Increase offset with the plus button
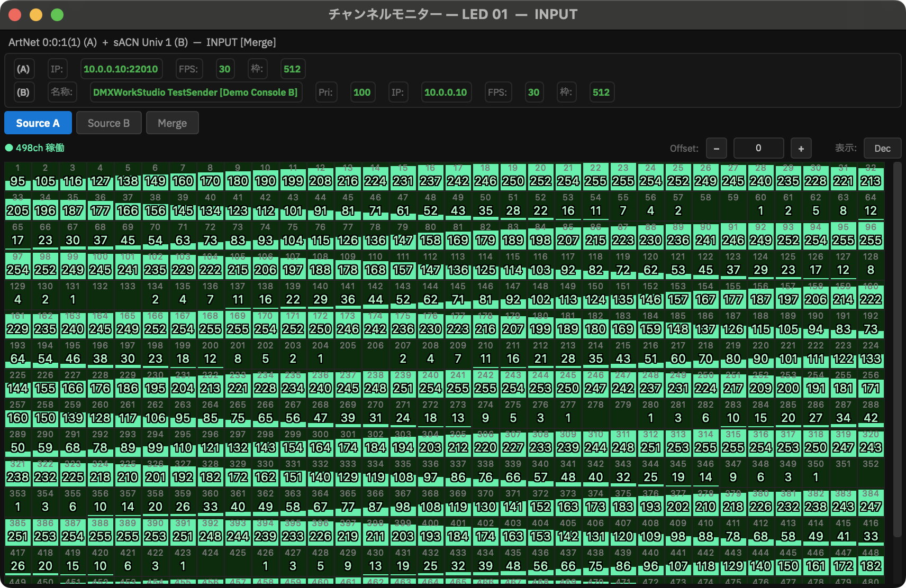The height and width of the screenshot is (588, 906). click(801, 148)
